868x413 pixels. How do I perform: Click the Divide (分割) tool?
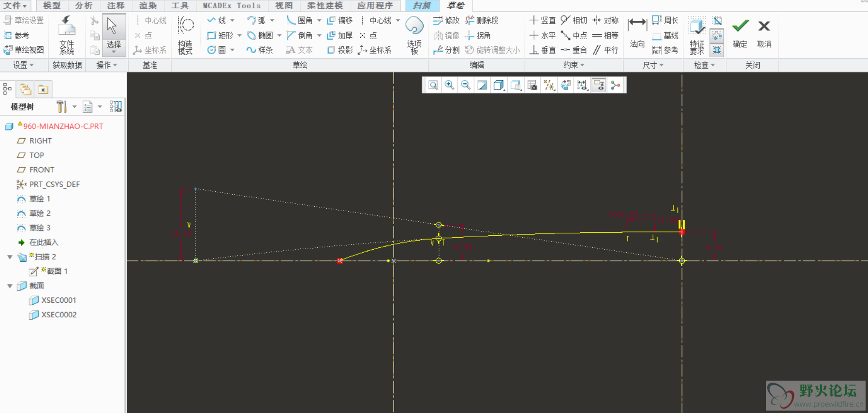[446, 50]
